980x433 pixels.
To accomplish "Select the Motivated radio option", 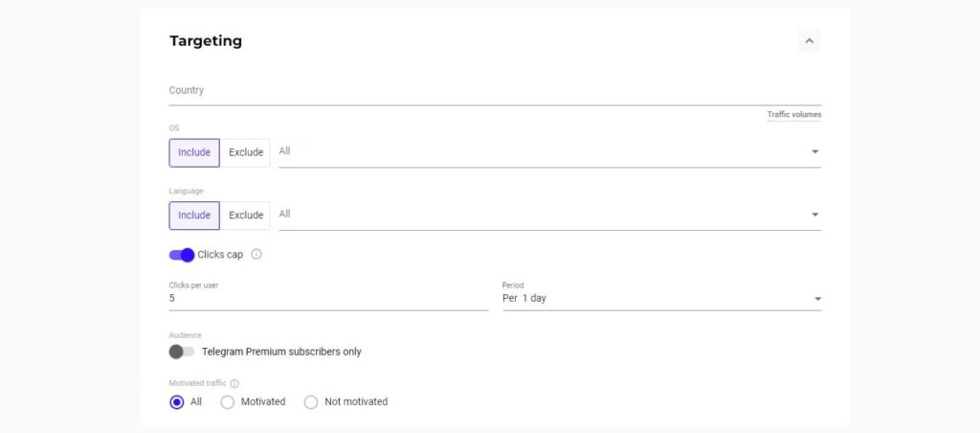I will 228,401.
